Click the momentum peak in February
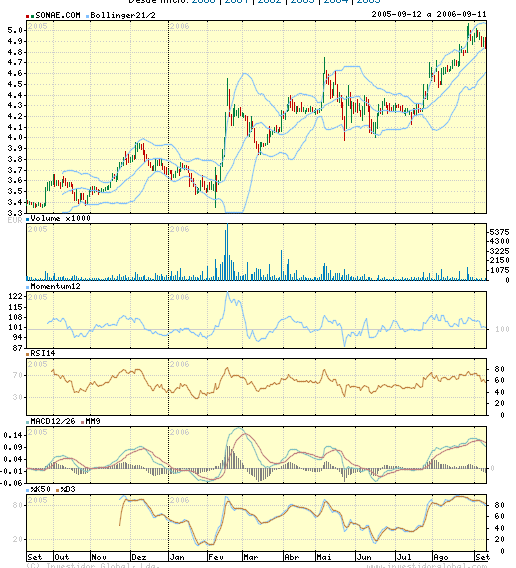 [228, 292]
